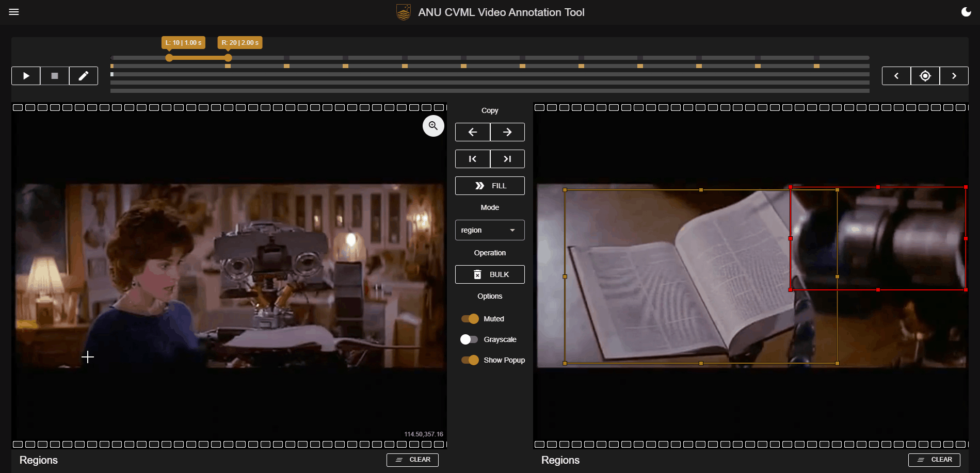980x473 pixels.
Task: Open the hamburger navigation menu
Action: coord(14,12)
